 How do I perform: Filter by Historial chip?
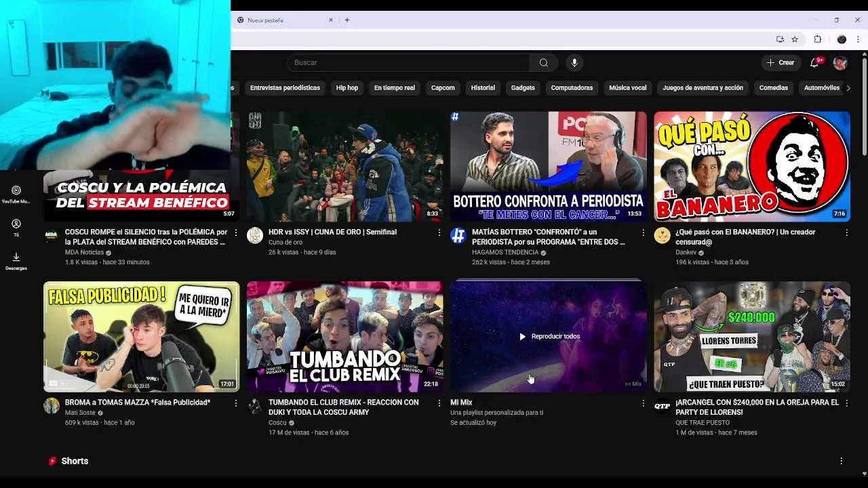coord(483,88)
